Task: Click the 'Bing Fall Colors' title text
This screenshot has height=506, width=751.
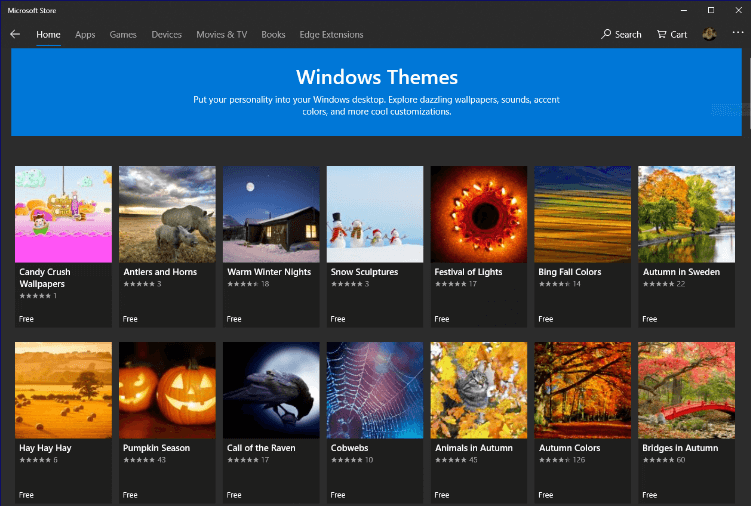Action: [x=570, y=272]
